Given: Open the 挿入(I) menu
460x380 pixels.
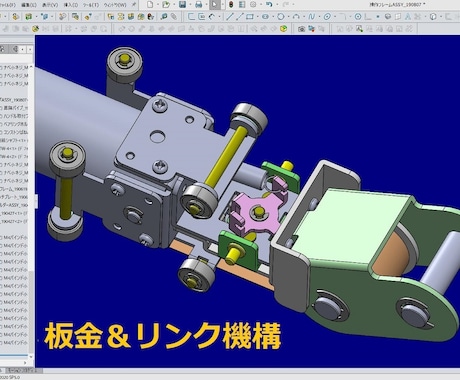Looking at the screenshot, I should pos(71,5).
